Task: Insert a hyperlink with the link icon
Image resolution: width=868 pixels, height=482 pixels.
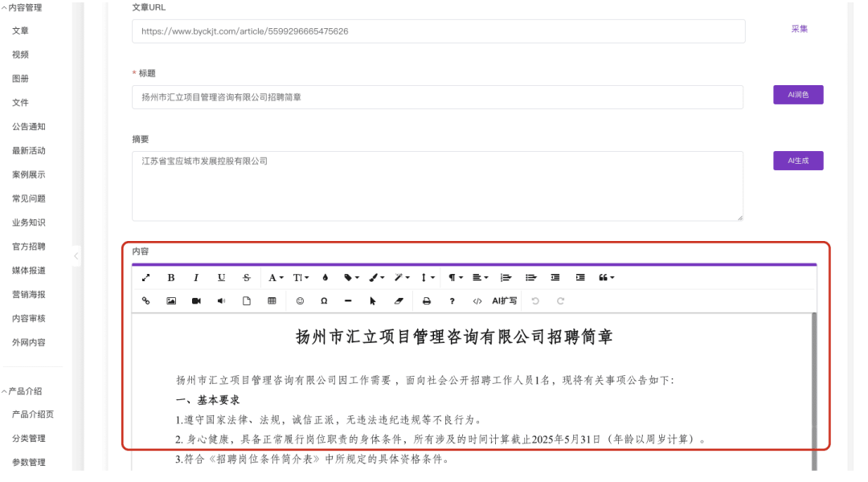Action: (145, 301)
